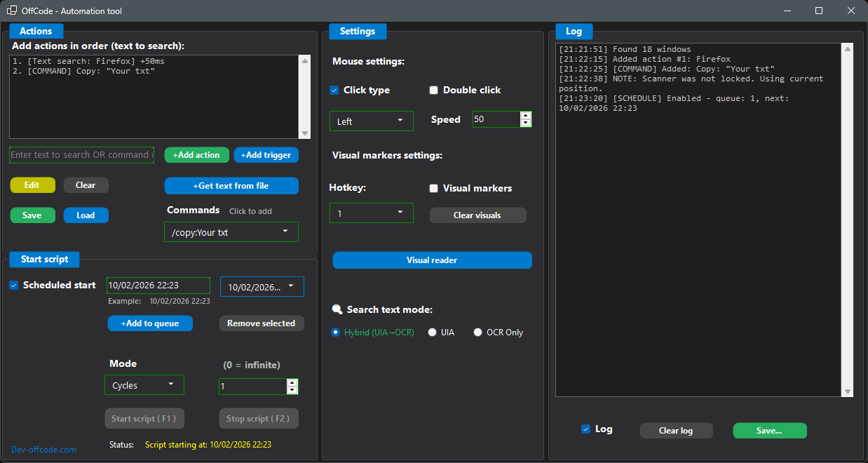The image size is (868, 463).
Task: Open the mouse button dropdown showing Left
Action: [x=371, y=121]
